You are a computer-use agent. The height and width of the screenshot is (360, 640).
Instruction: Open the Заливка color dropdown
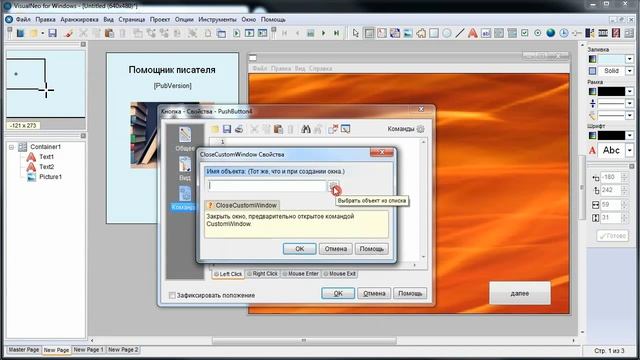(x=629, y=59)
